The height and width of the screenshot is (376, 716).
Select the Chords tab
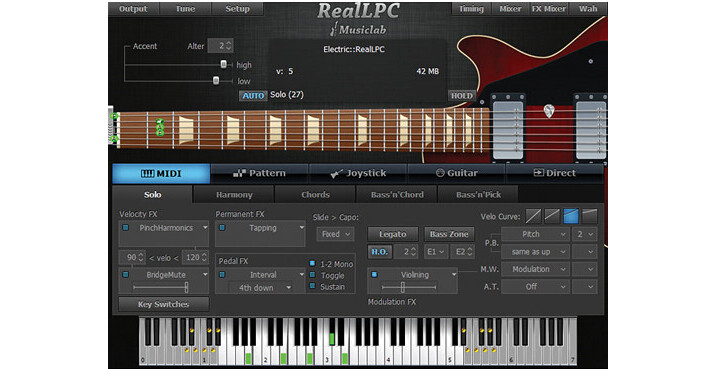[315, 195]
